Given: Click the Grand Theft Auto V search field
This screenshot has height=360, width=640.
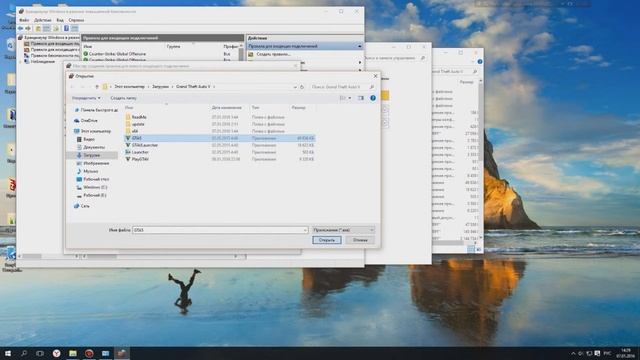Looking at the screenshot, I should [342, 87].
